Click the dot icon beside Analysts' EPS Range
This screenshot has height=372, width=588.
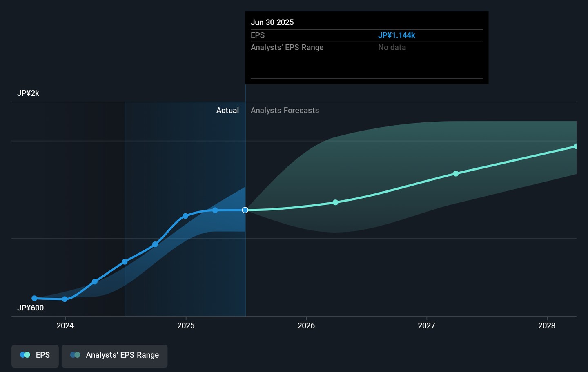point(75,355)
